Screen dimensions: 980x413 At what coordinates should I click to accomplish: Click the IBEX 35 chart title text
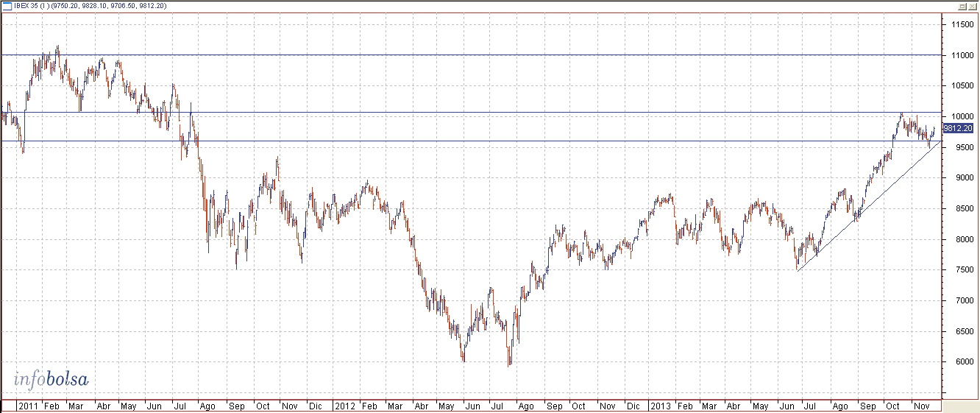[x=90, y=6]
